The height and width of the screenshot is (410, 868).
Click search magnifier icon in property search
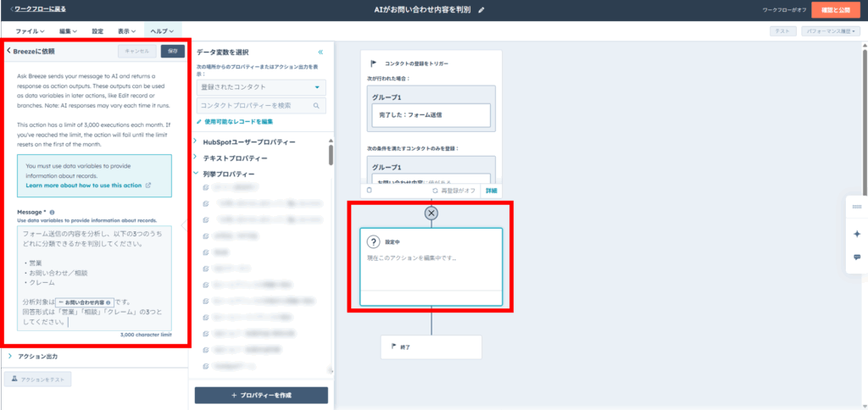(x=316, y=105)
